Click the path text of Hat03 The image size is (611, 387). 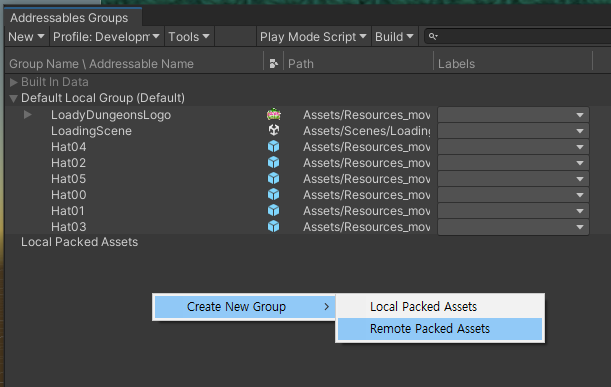tap(367, 227)
